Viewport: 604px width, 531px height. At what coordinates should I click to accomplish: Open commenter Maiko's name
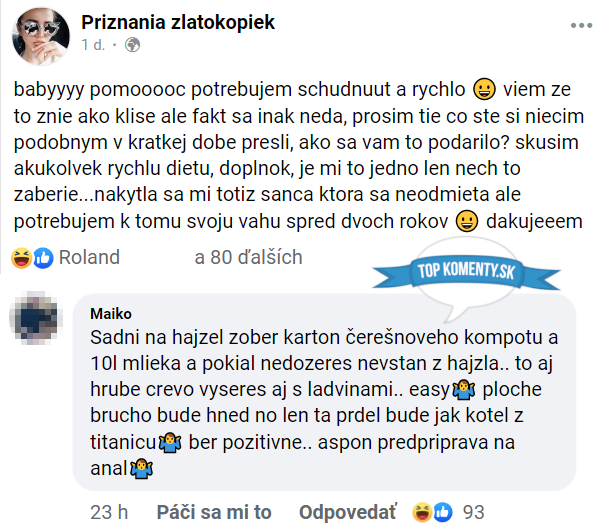coord(110,312)
